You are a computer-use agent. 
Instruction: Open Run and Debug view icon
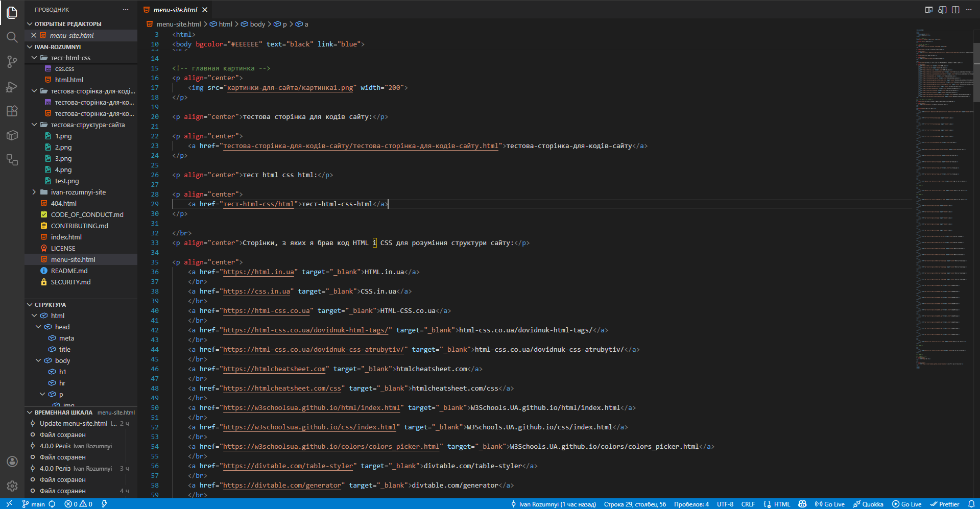[12, 87]
